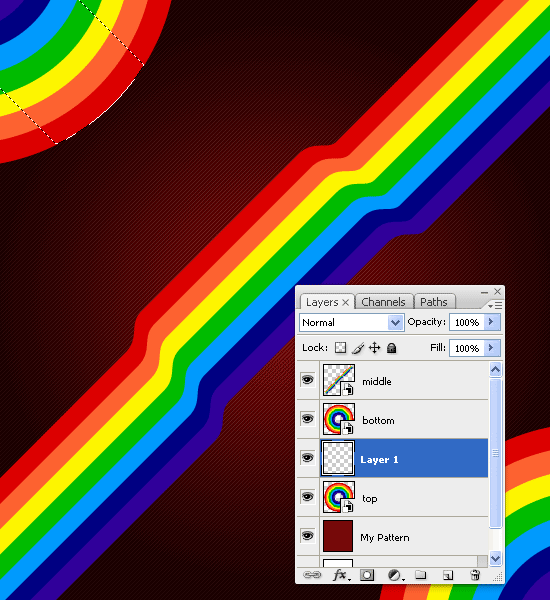
Task: Switch to the Channels tab
Action: tap(383, 302)
